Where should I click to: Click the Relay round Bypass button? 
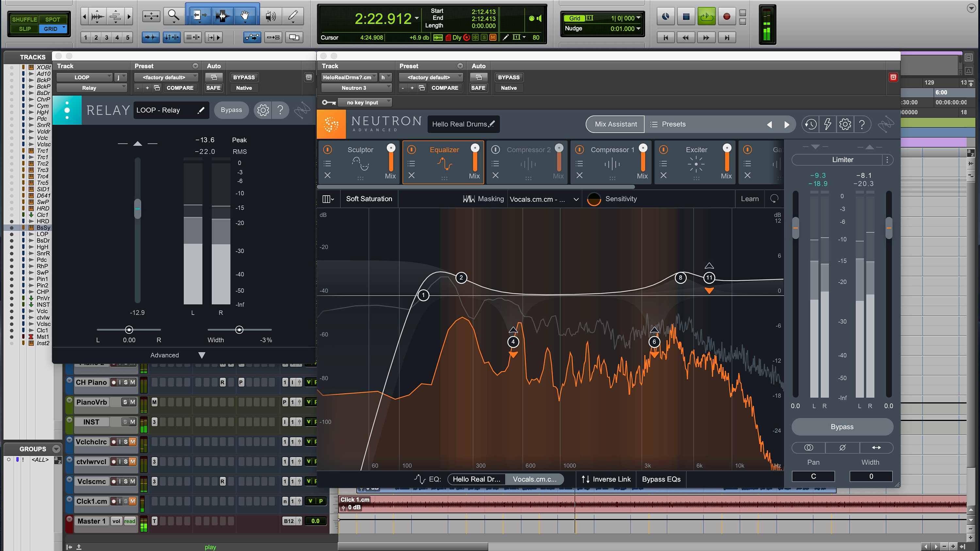[231, 110]
